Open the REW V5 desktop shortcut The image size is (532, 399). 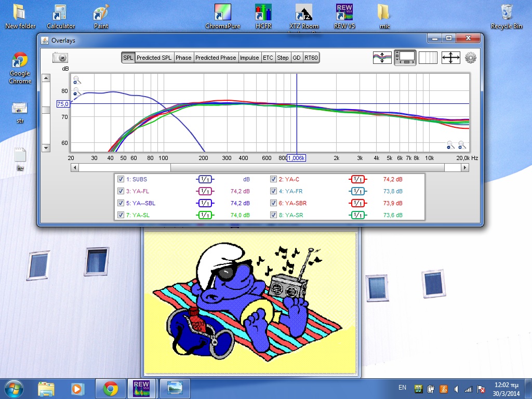coord(344,17)
